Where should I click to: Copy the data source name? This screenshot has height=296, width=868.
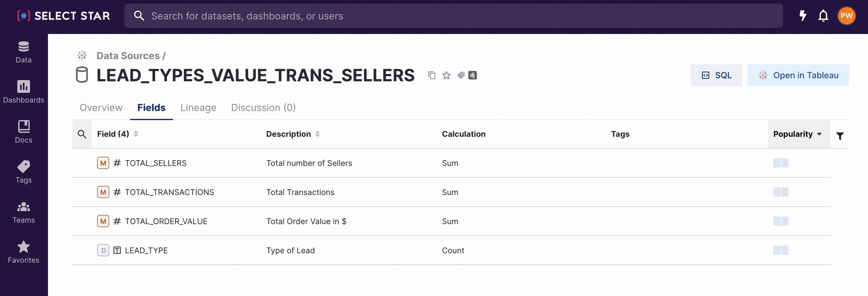click(x=432, y=75)
